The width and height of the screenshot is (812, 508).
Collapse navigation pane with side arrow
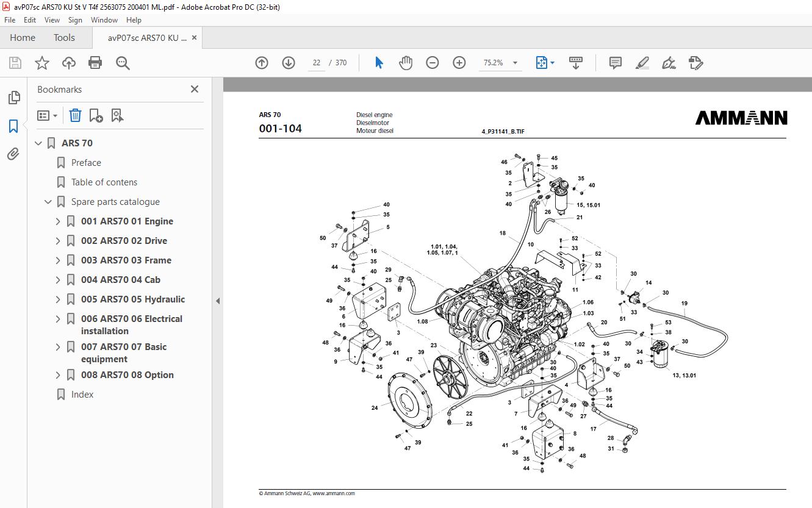pyautogui.click(x=218, y=301)
